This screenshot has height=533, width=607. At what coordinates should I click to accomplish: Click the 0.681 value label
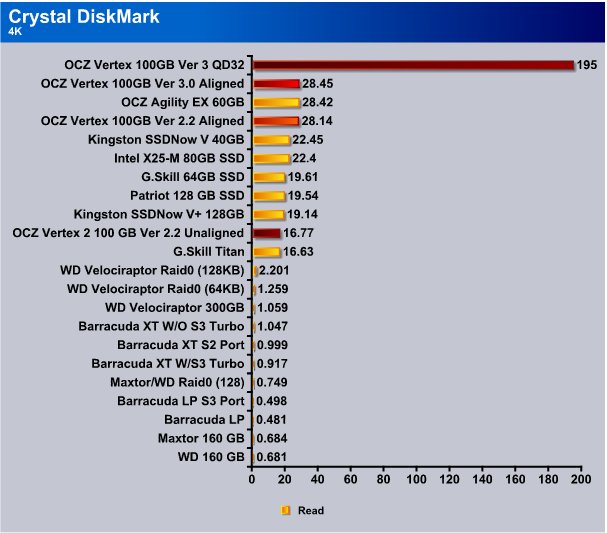[272, 457]
